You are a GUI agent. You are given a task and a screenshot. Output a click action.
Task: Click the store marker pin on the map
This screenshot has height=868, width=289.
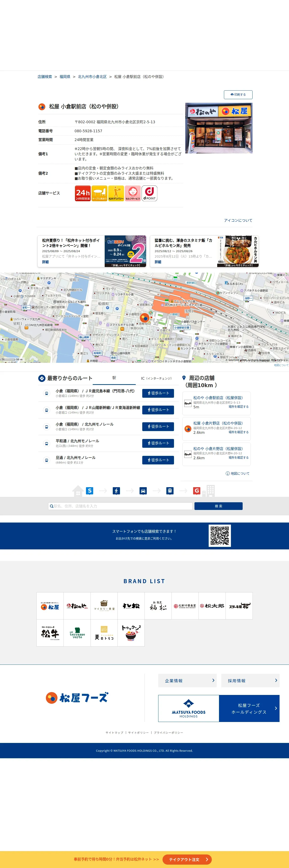click(144, 318)
